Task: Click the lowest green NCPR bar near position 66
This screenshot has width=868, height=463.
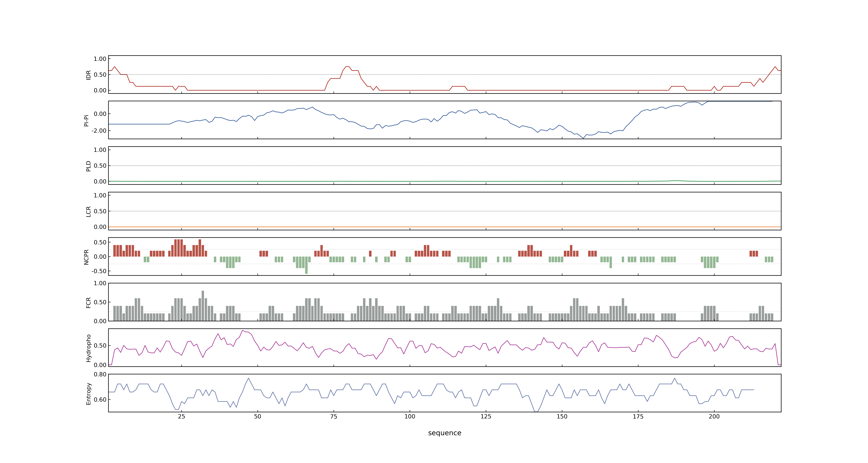Action: [306, 265]
